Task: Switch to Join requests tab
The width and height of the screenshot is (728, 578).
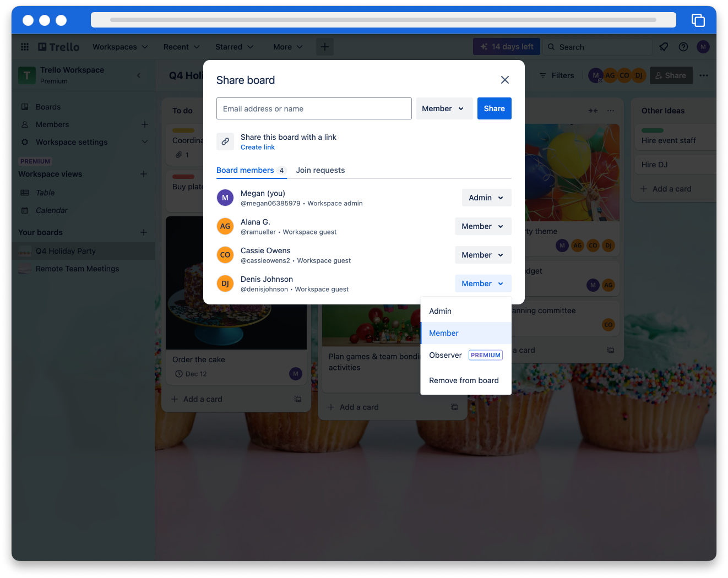Action: [x=320, y=170]
